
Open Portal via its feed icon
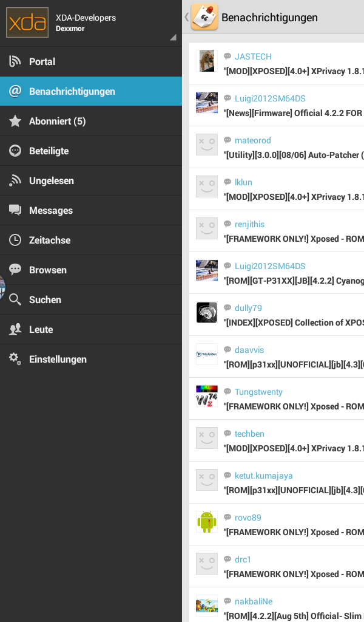pos(15,61)
